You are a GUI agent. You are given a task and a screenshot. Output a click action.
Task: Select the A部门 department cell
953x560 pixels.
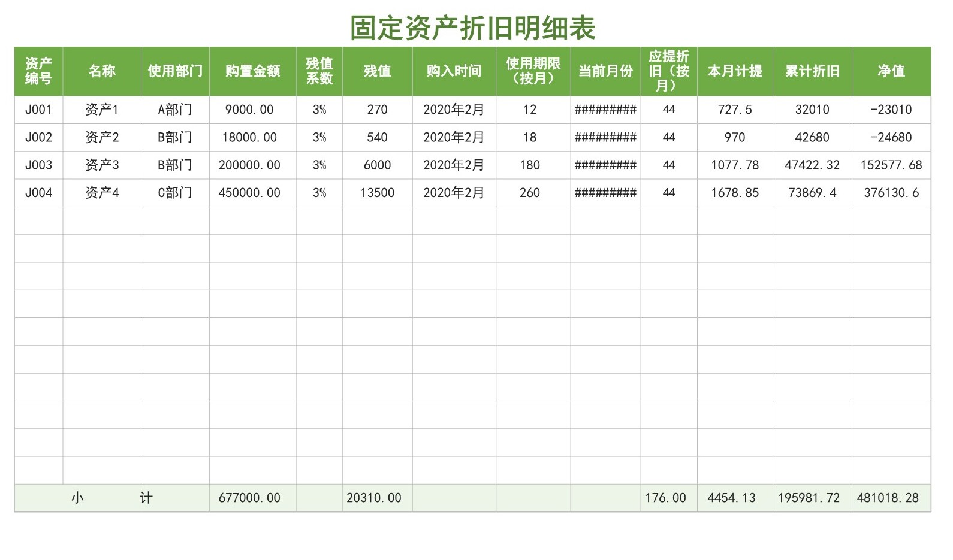coord(175,110)
